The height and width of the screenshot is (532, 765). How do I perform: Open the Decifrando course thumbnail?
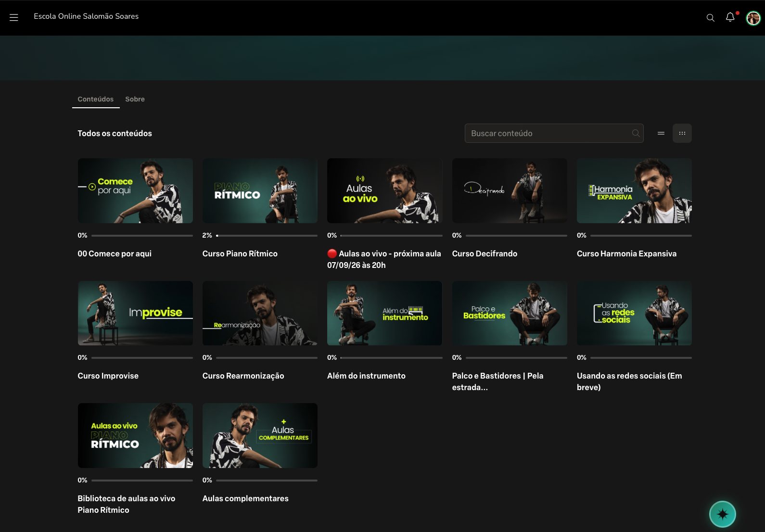tap(510, 190)
